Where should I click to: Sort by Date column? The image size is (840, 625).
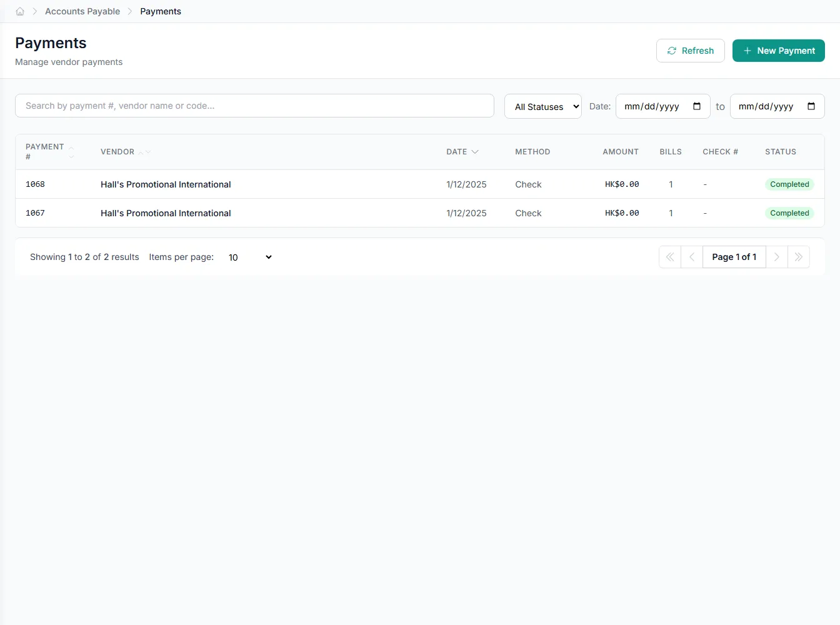[x=462, y=152]
